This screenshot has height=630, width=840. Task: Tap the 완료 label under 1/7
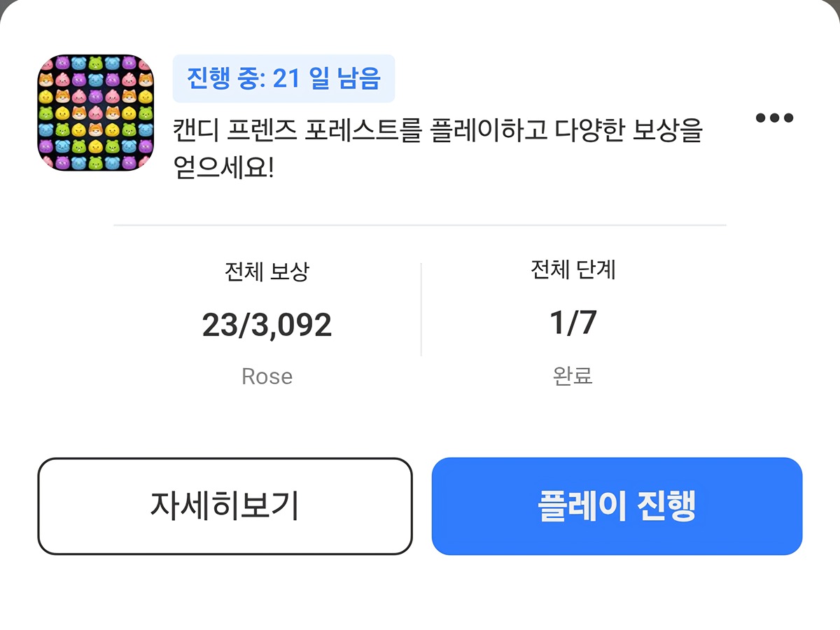[x=573, y=376]
